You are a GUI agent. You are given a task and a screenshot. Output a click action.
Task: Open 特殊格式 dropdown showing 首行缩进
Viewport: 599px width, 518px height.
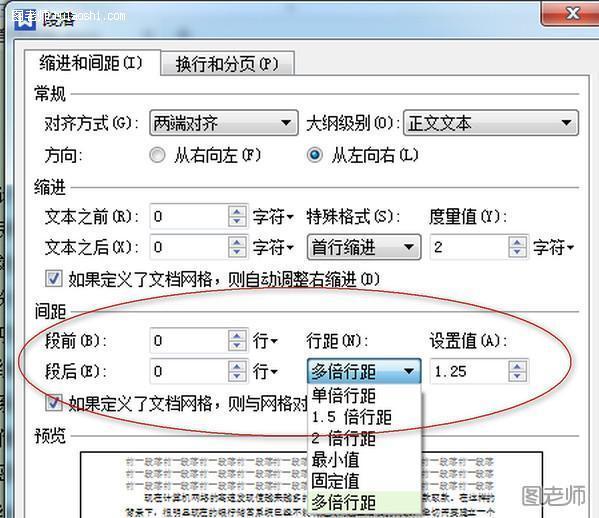coord(364,248)
